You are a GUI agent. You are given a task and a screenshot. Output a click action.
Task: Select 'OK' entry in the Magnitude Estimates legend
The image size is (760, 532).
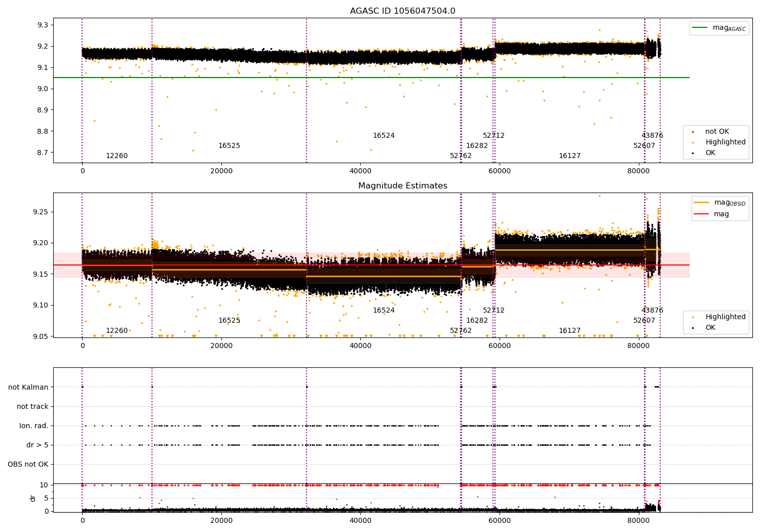710,328
